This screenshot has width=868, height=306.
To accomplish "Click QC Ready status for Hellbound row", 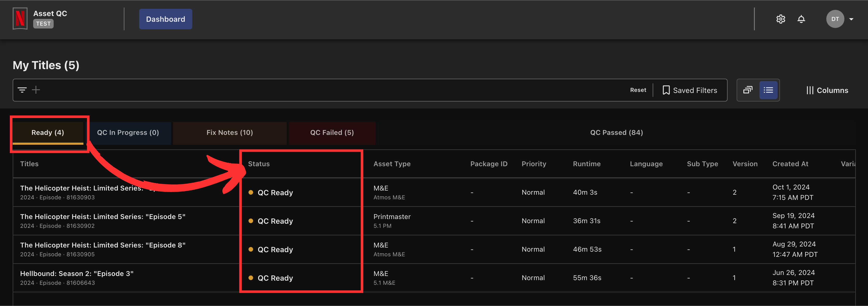I will tap(271, 278).
